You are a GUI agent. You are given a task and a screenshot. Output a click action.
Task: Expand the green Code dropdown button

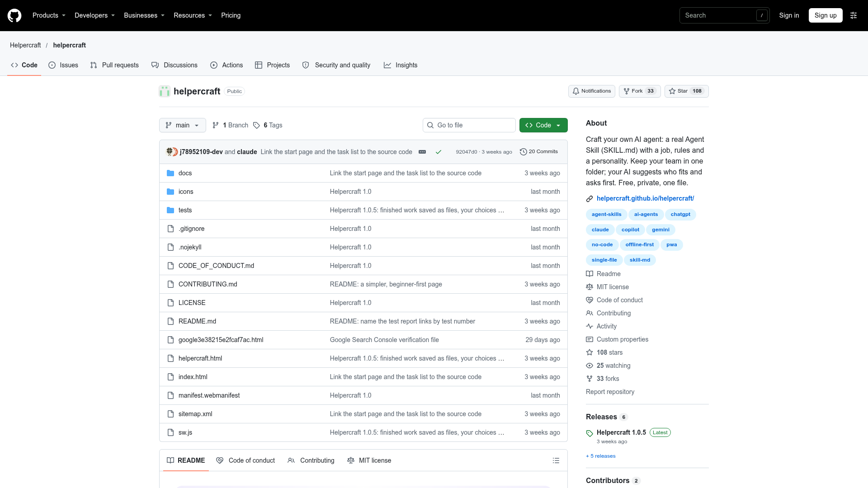coord(543,125)
